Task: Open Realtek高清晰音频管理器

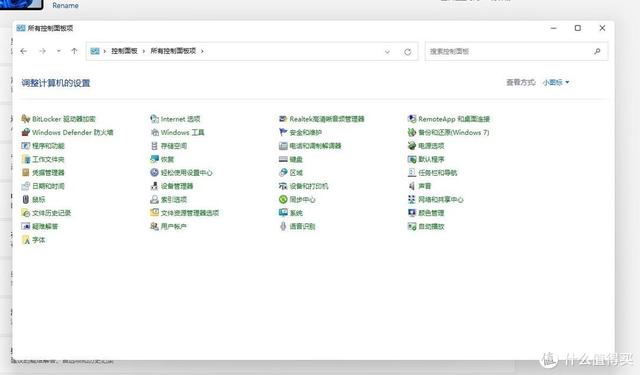Action: pyautogui.click(x=322, y=119)
